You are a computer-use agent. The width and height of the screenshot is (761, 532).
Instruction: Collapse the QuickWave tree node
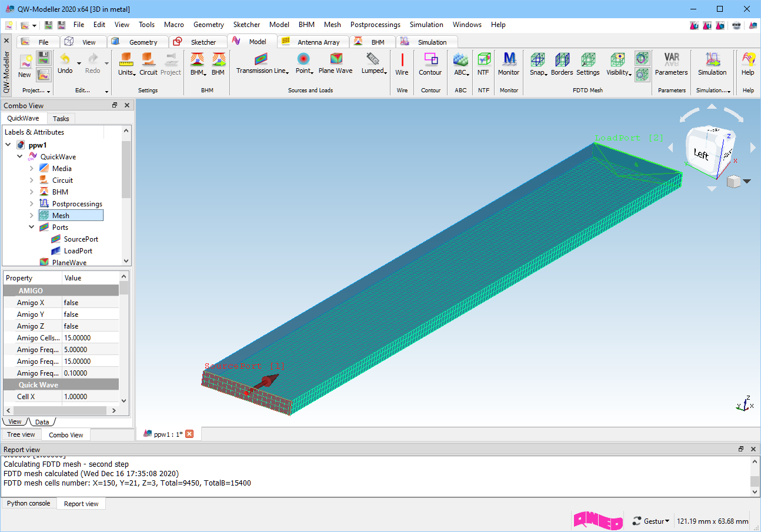[20, 157]
